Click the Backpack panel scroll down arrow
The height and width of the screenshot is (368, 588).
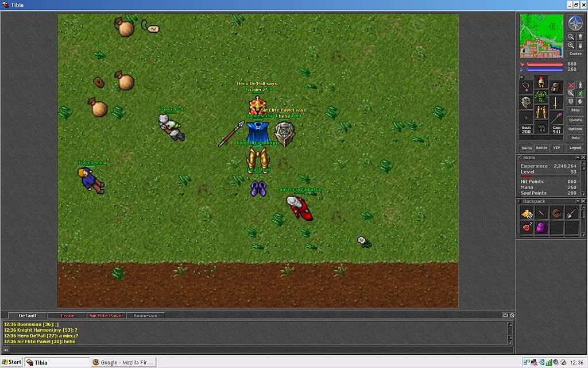click(x=583, y=235)
